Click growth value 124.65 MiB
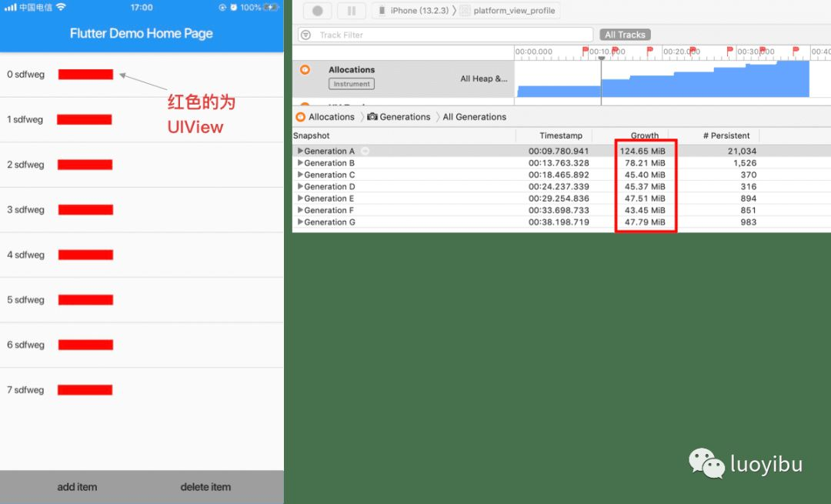This screenshot has height=504, width=831. tap(642, 151)
